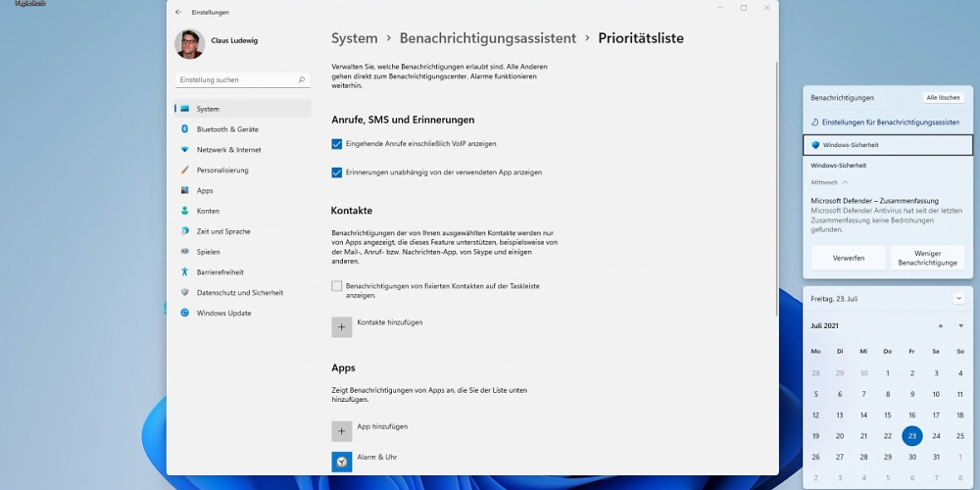Open Personalisierung settings

tap(243, 170)
